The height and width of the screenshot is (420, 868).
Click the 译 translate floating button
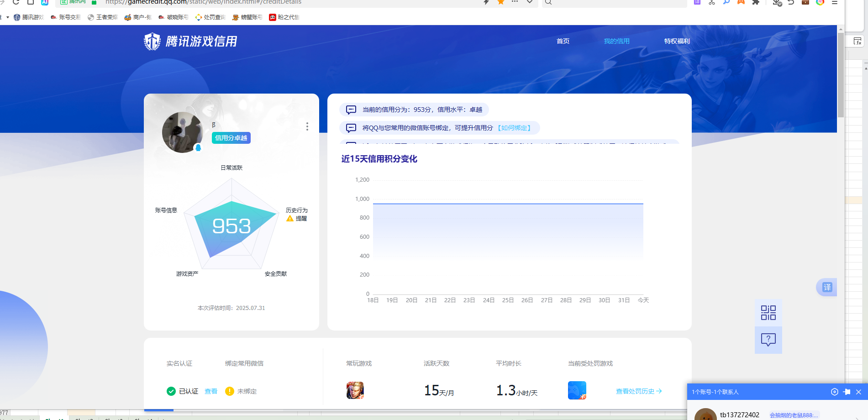pyautogui.click(x=827, y=287)
